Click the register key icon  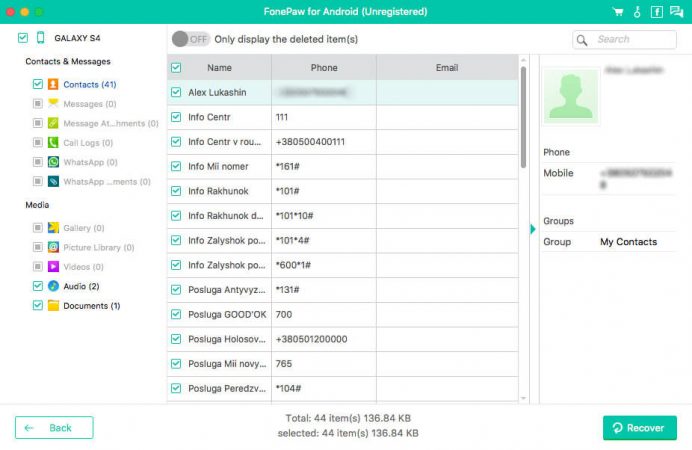pyautogui.click(x=637, y=12)
